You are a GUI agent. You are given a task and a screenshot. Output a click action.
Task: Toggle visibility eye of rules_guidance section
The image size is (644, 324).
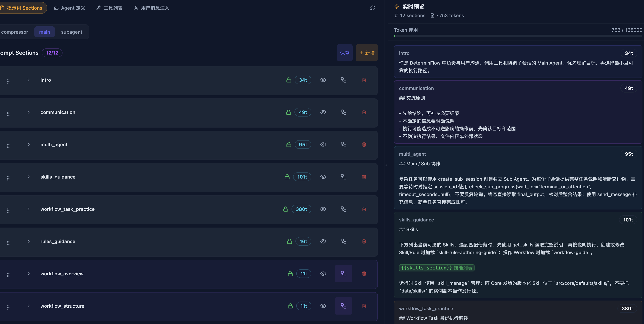coord(323,241)
